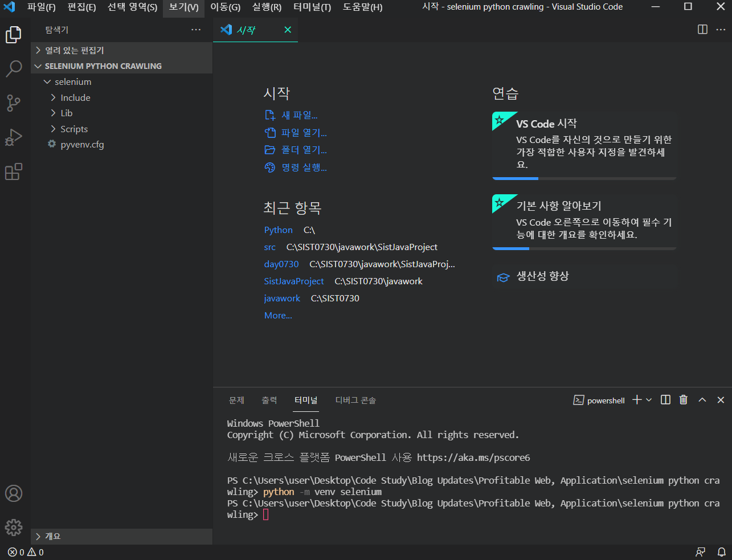
Task: Expand the Scripts folder
Action: coord(121,129)
